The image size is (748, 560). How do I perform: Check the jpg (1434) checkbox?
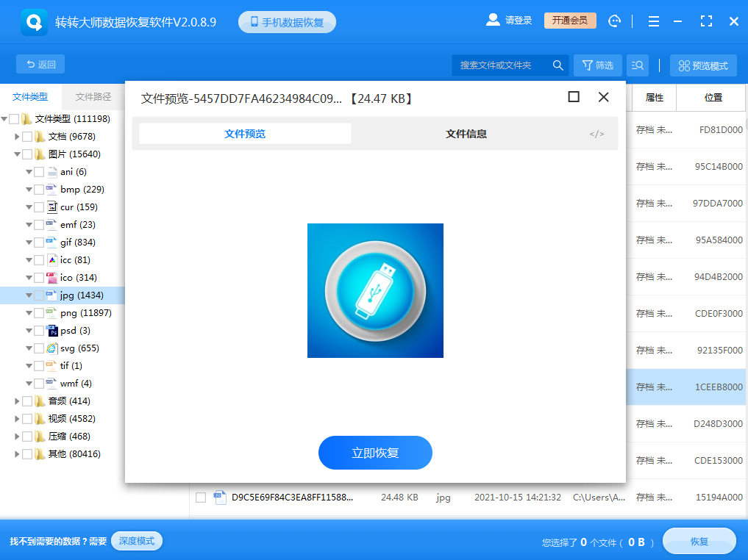(x=40, y=295)
